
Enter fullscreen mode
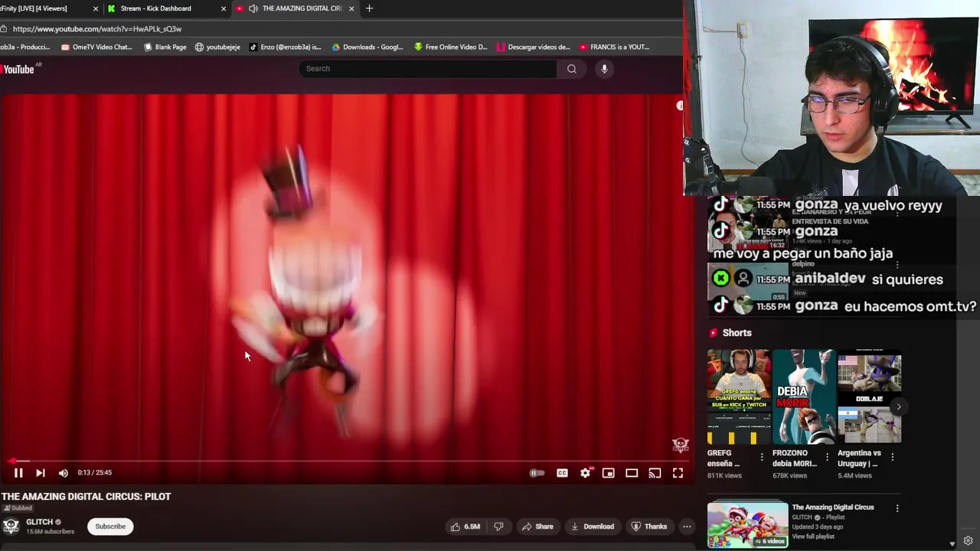click(678, 473)
